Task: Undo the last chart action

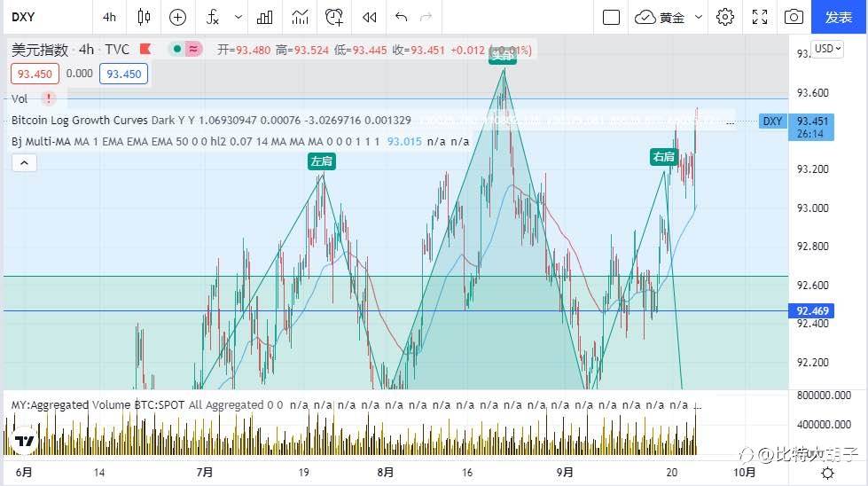Action: pyautogui.click(x=402, y=17)
